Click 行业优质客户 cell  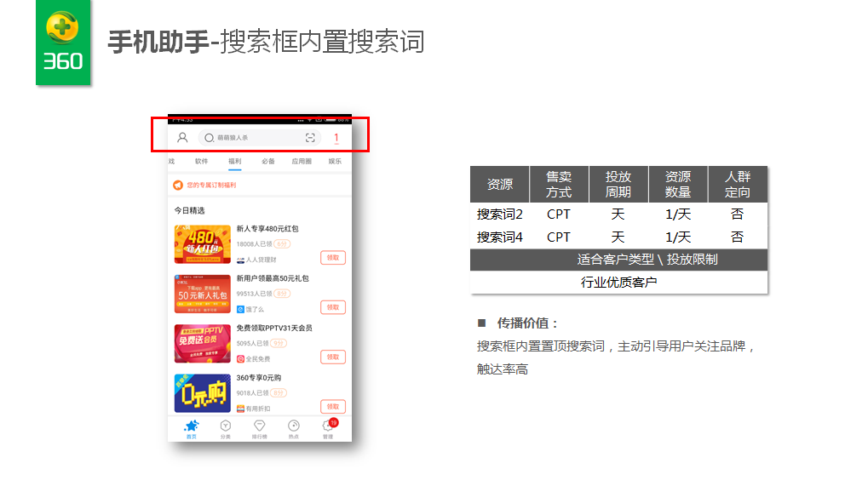619,283
